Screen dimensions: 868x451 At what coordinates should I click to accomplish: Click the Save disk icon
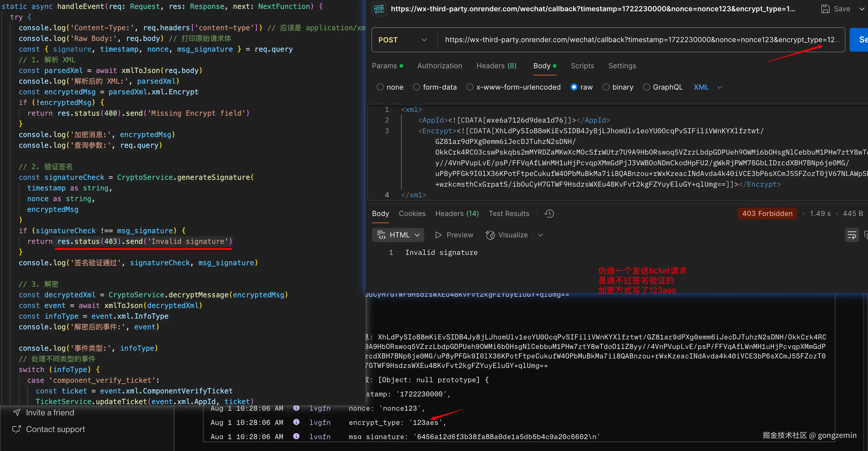coord(825,9)
